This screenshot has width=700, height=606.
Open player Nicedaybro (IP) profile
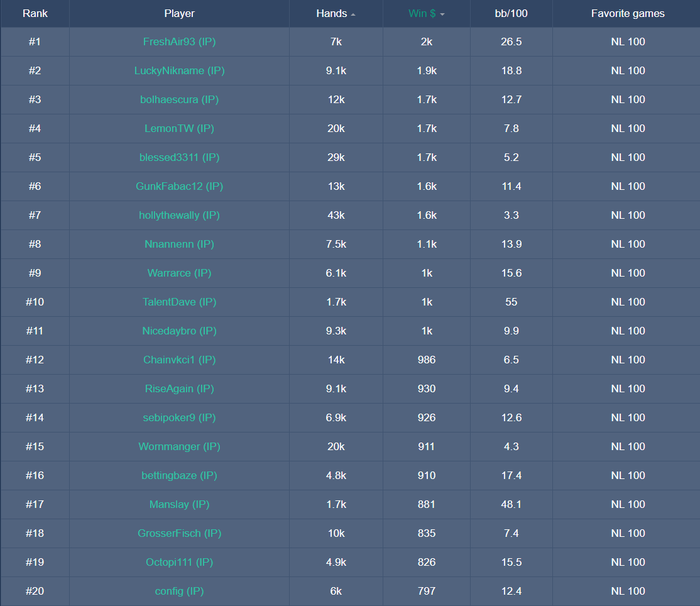coord(179,331)
